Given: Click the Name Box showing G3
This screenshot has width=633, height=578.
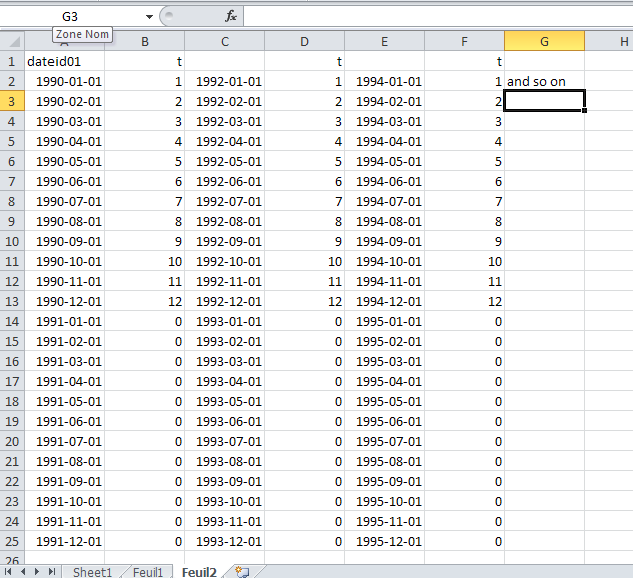Looking at the screenshot, I should pos(70,17).
